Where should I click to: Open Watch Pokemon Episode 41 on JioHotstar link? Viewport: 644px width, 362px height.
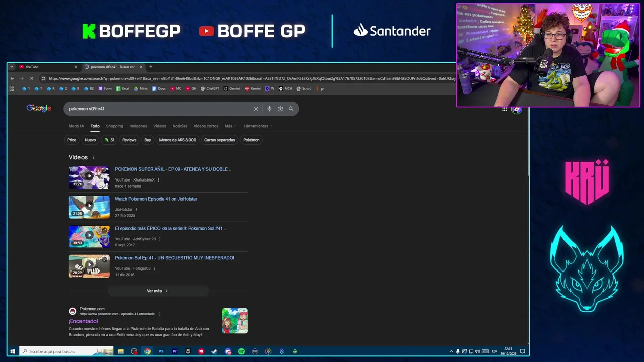pyautogui.click(x=156, y=199)
